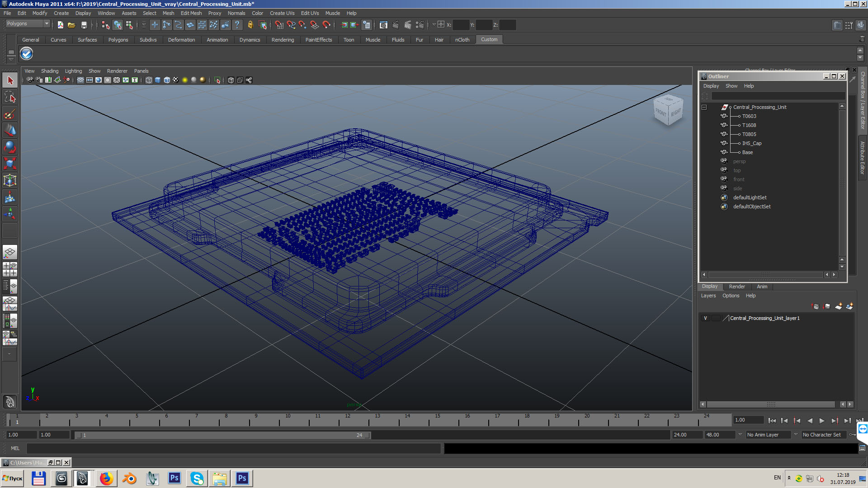Toggle lock current selection padlock
The width and height of the screenshot is (868, 488).
tap(250, 25)
